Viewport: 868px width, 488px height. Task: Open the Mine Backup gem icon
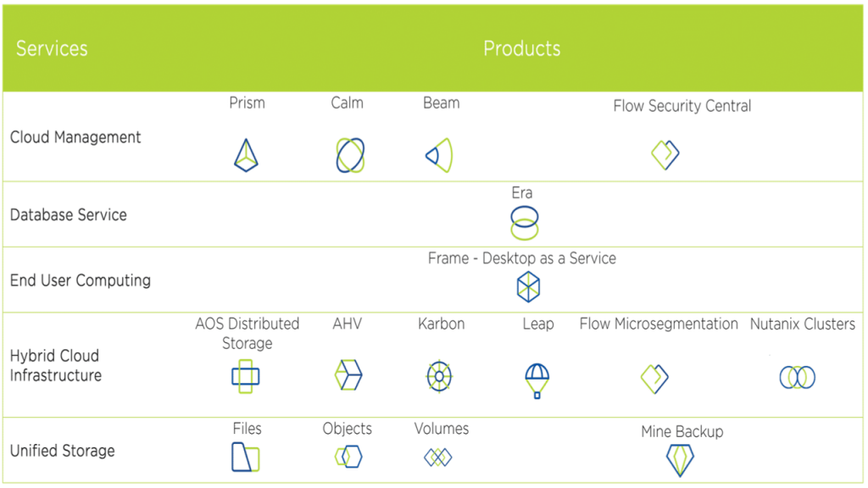click(680, 460)
